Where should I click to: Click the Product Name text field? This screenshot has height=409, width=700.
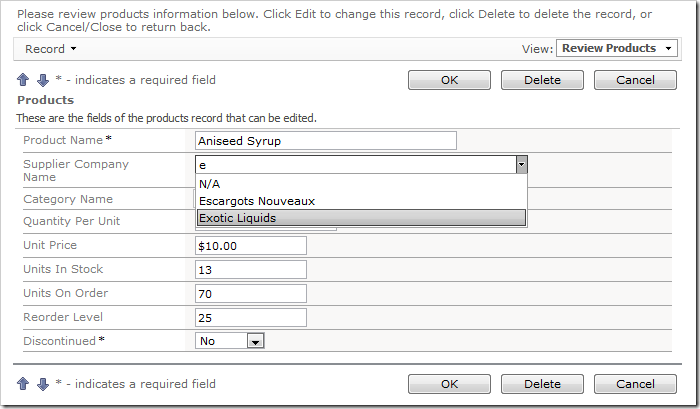pos(325,141)
